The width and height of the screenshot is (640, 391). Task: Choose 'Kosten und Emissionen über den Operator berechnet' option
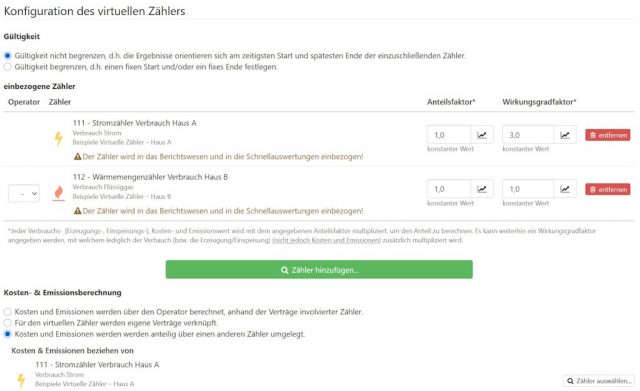pyautogui.click(x=7, y=312)
